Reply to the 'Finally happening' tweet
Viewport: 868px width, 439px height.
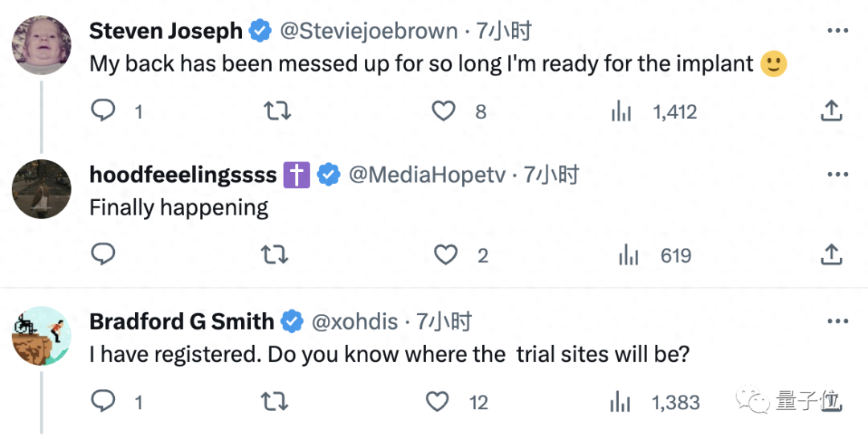coord(103,255)
